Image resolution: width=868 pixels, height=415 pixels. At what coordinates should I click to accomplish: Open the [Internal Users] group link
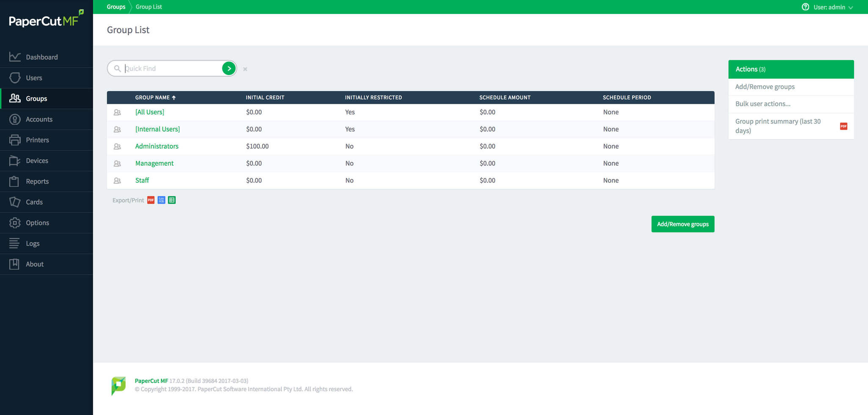point(158,129)
